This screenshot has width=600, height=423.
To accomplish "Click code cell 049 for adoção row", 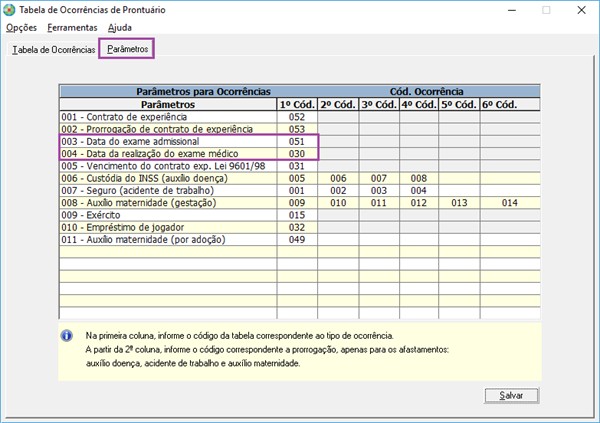I will coord(297,239).
